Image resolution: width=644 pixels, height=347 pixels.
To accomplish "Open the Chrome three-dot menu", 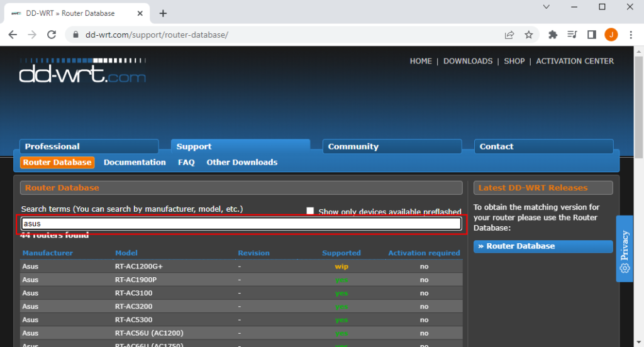I will click(x=631, y=35).
